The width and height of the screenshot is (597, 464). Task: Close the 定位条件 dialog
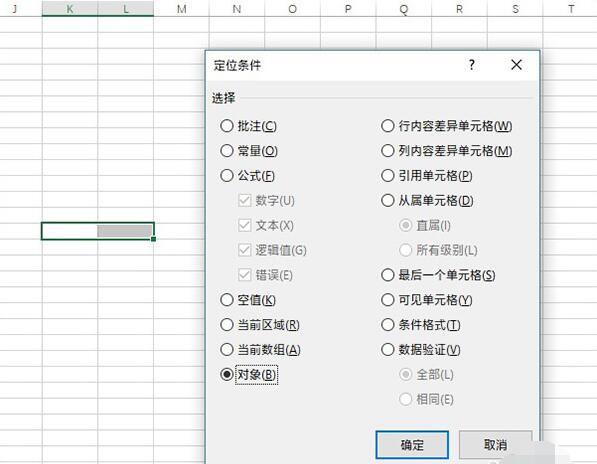pos(516,65)
